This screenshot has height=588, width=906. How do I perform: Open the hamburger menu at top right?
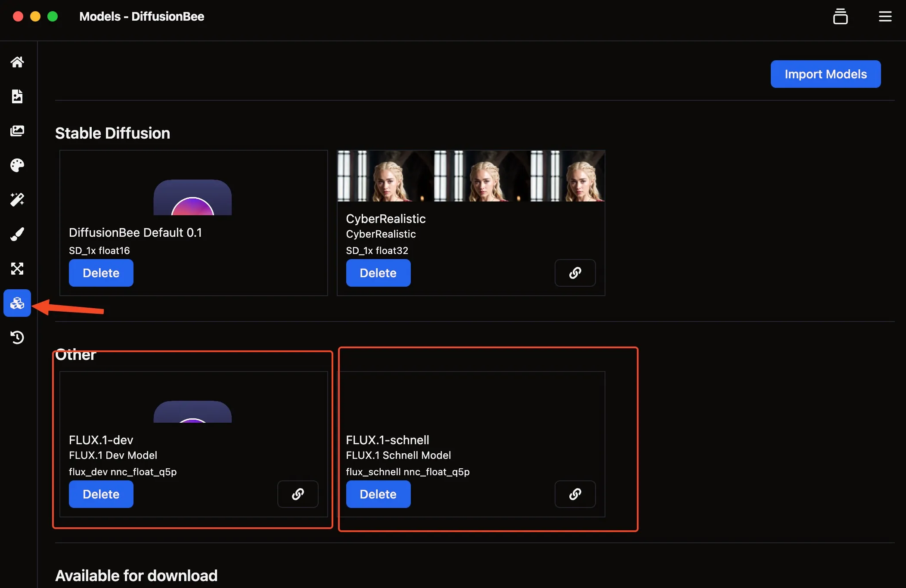pos(885,17)
